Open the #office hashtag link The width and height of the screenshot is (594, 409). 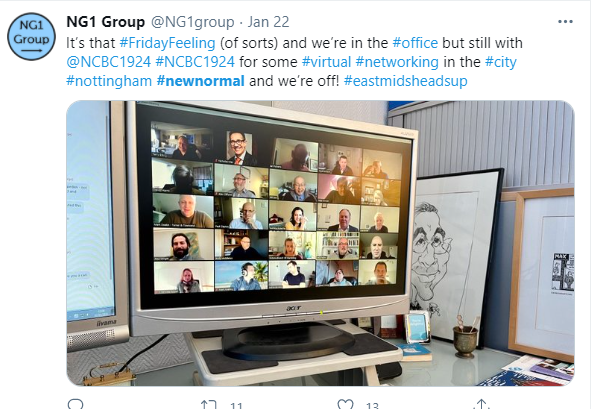(x=415, y=43)
